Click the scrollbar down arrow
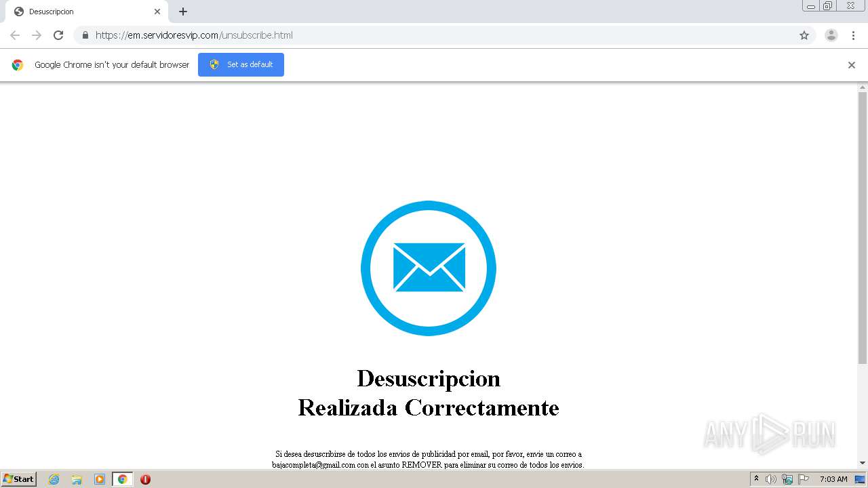Image resolution: width=868 pixels, height=488 pixels. click(x=863, y=463)
